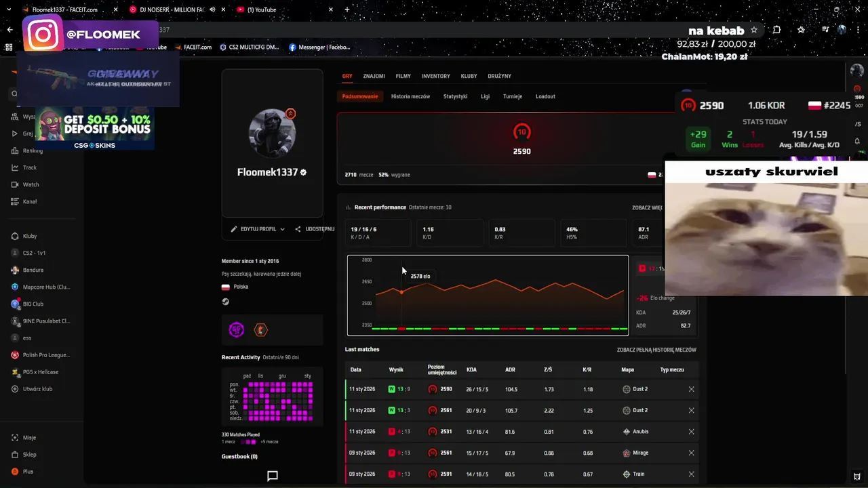Select Podsumowanie sub-tab
This screenshot has height=488, width=868.
[360, 96]
